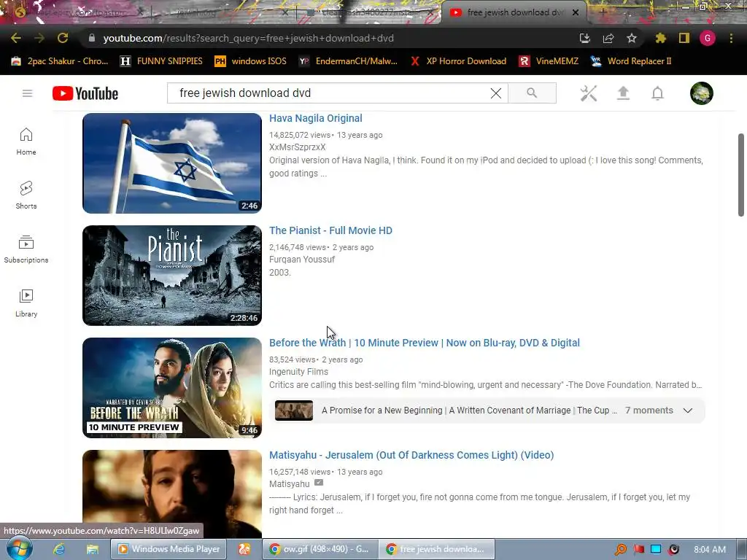Open Chrome profile G avatar
The width and height of the screenshot is (747, 560).
point(708,38)
